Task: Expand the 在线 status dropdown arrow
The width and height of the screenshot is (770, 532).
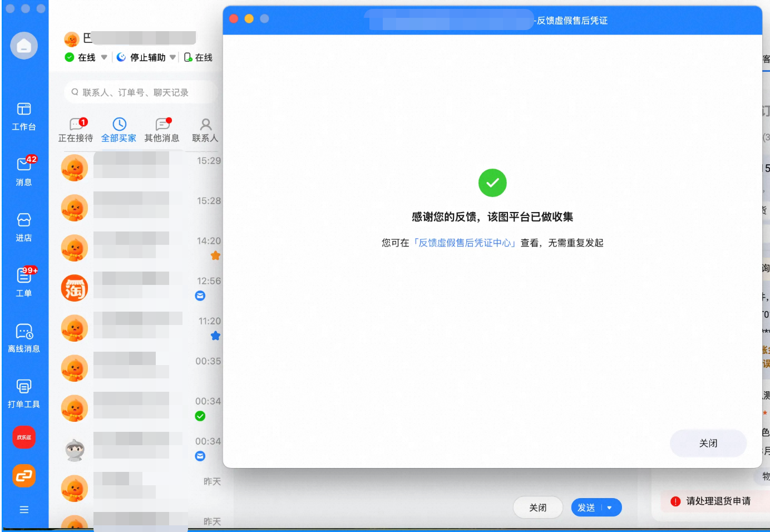Action: pos(104,57)
